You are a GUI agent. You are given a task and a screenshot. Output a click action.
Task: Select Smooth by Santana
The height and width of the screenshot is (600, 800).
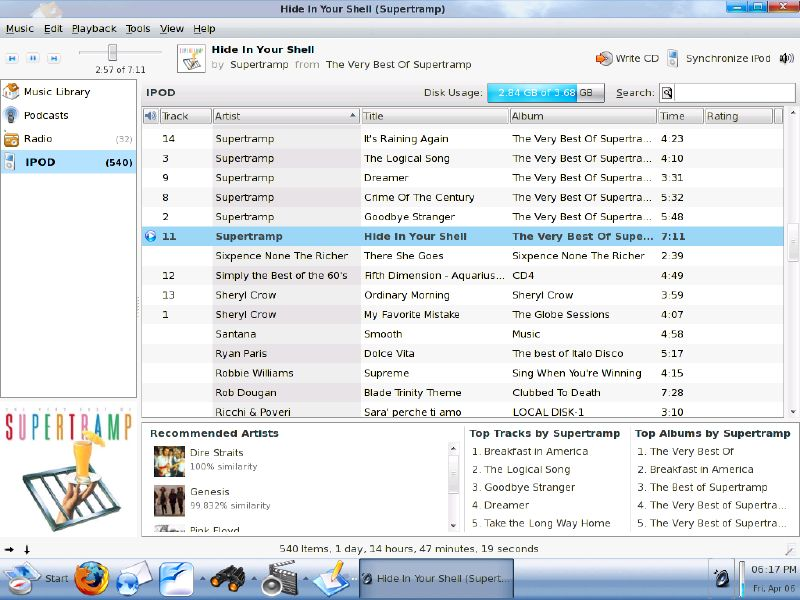(x=462, y=334)
